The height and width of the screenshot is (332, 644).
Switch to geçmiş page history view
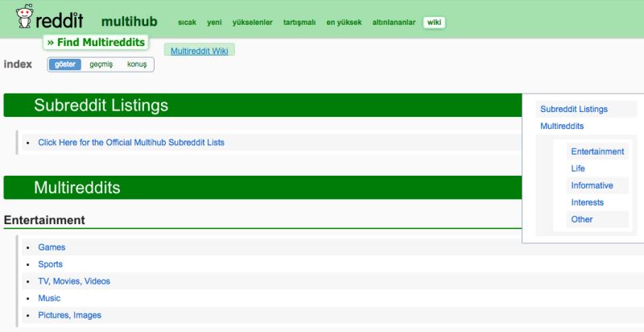(101, 64)
